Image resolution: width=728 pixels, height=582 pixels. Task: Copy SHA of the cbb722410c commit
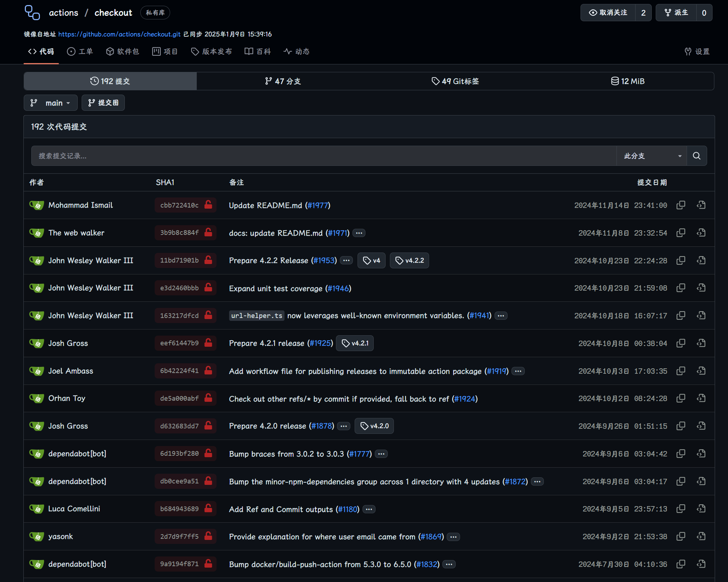point(681,205)
